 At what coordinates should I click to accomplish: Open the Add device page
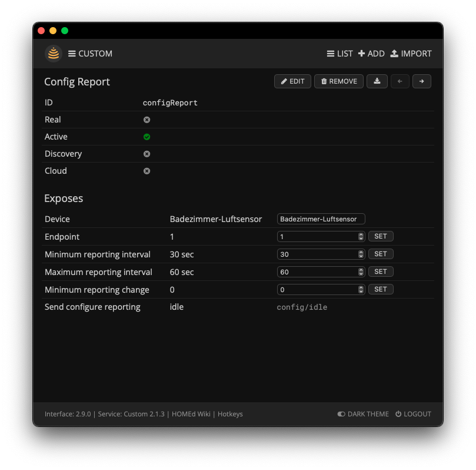(371, 54)
